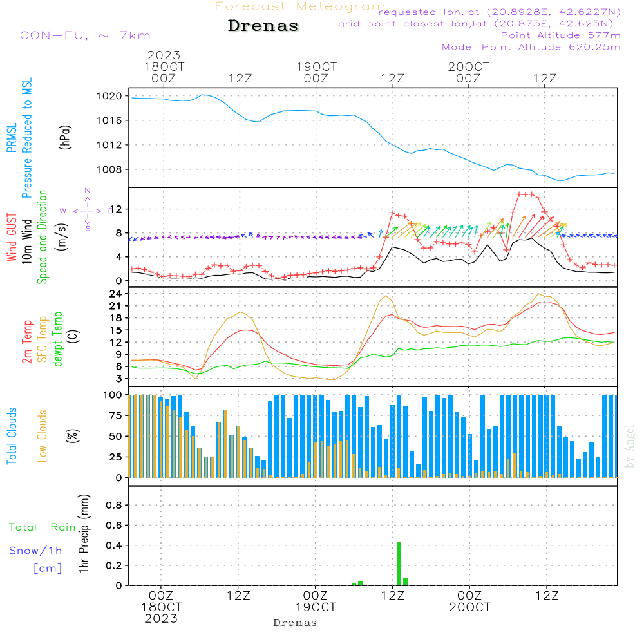Image resolution: width=644 pixels, height=644 pixels.
Task: Click the 1020 pressure axis value
Action: tap(109, 96)
